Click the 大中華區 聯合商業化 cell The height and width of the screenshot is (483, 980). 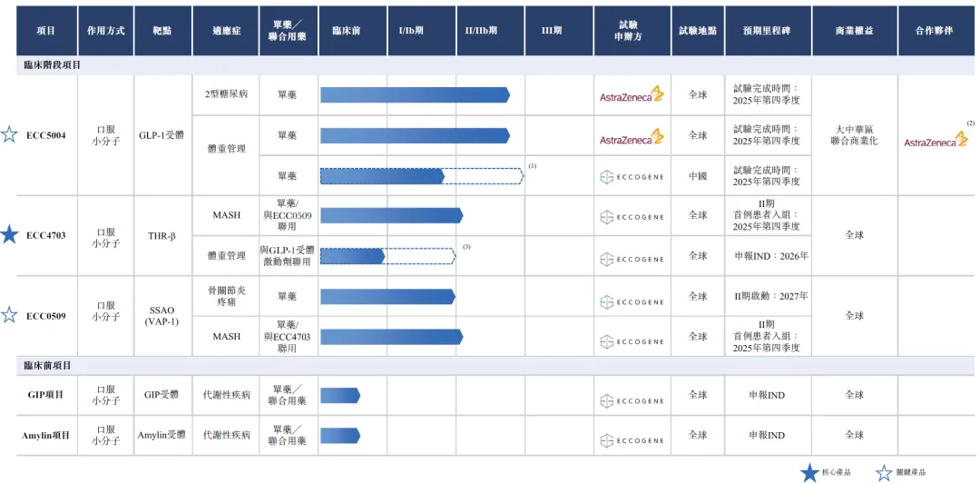tap(854, 135)
